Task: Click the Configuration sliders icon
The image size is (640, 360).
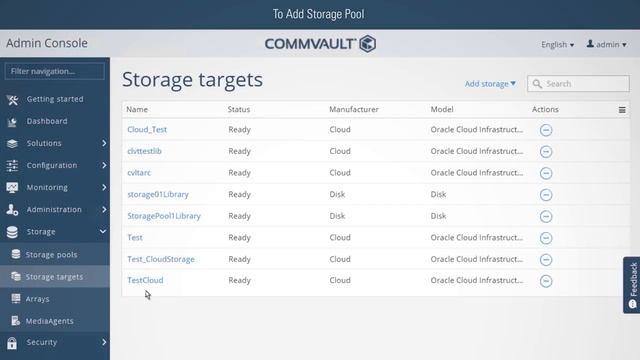Action: (12, 166)
